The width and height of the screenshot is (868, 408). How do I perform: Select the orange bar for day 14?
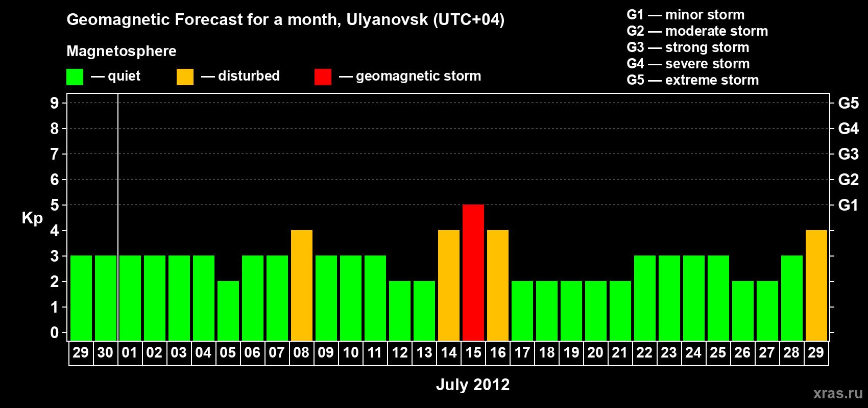coord(449,285)
